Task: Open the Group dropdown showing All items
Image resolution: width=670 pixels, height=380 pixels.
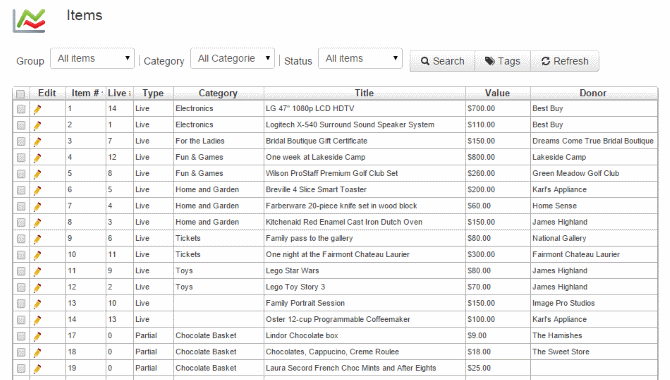Action: [x=92, y=59]
